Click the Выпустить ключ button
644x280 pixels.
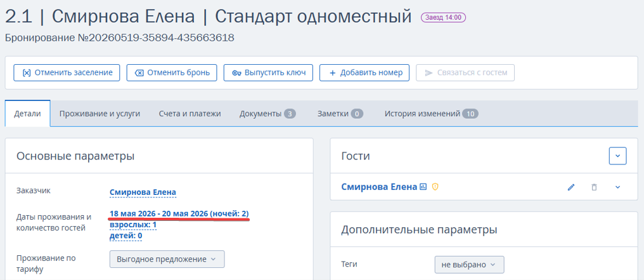268,73
